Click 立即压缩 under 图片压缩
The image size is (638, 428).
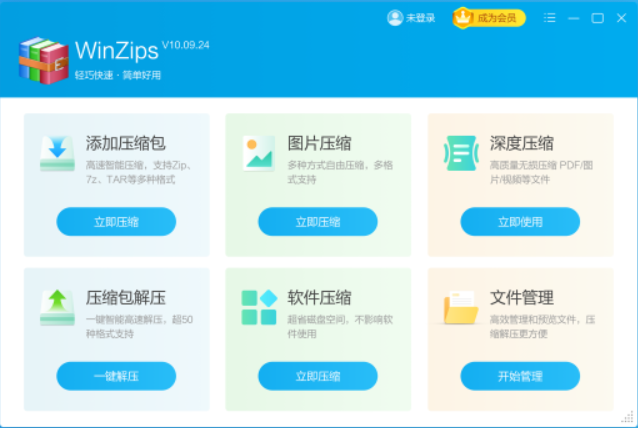(318, 222)
